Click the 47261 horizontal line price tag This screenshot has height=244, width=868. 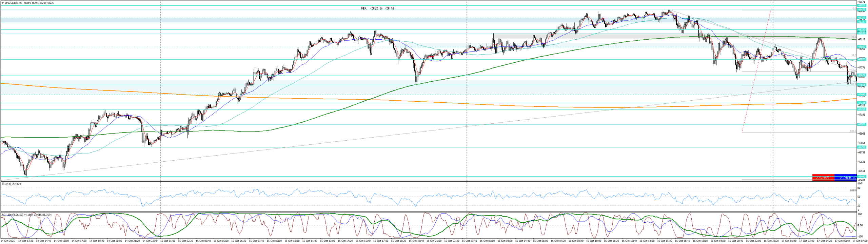click(861, 109)
